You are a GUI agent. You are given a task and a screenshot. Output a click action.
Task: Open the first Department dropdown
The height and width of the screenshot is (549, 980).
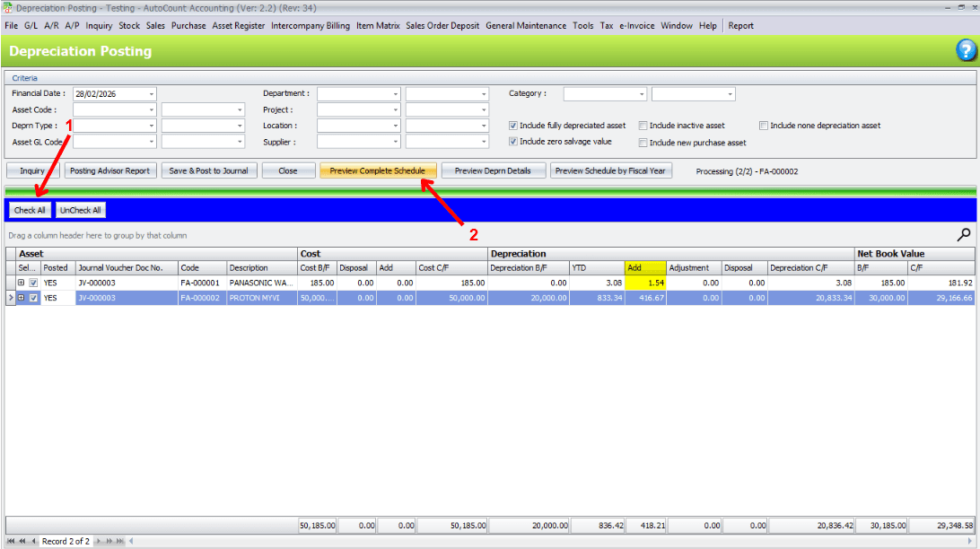pos(398,93)
